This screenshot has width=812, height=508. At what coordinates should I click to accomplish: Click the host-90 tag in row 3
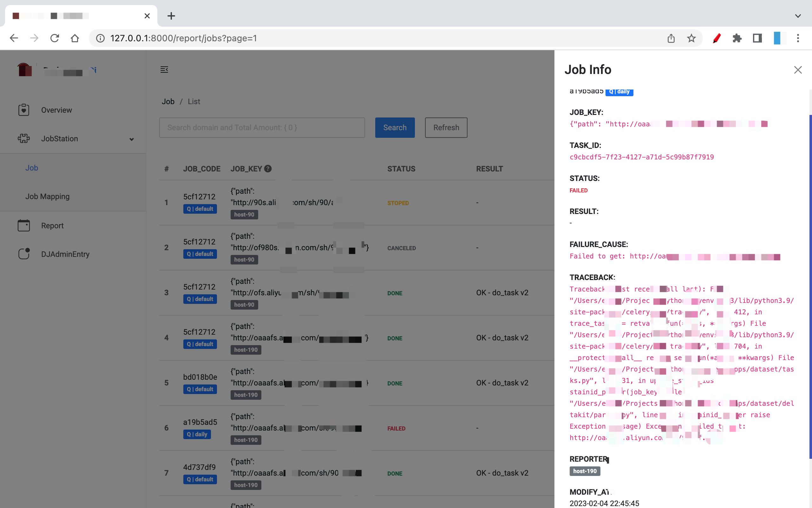tap(244, 305)
